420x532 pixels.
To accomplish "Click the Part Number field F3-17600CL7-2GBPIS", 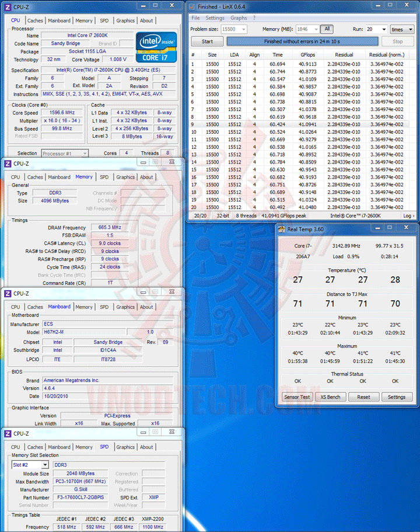I will click(80, 498).
